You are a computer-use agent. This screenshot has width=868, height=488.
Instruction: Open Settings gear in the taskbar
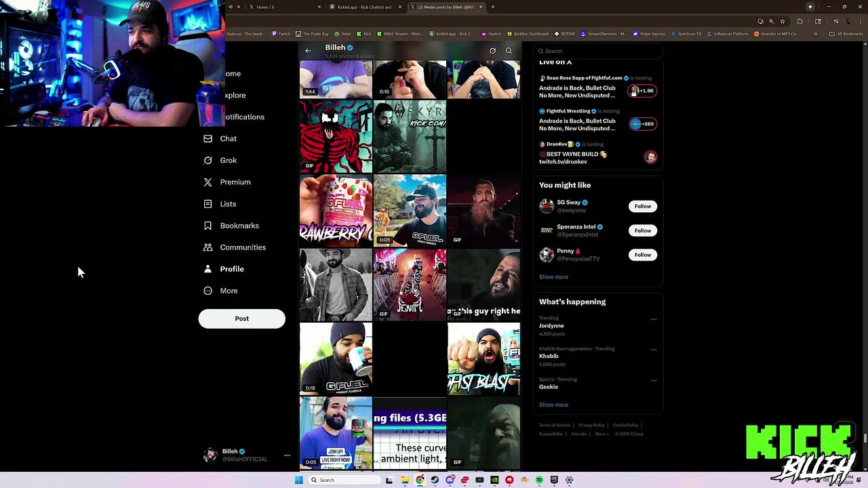[x=569, y=480]
